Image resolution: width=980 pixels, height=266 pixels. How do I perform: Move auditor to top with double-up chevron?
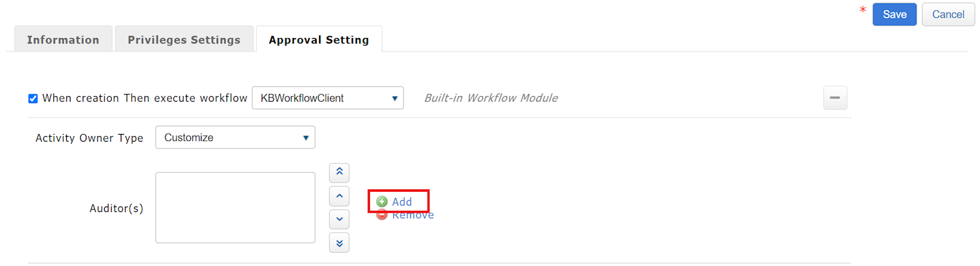[339, 173]
